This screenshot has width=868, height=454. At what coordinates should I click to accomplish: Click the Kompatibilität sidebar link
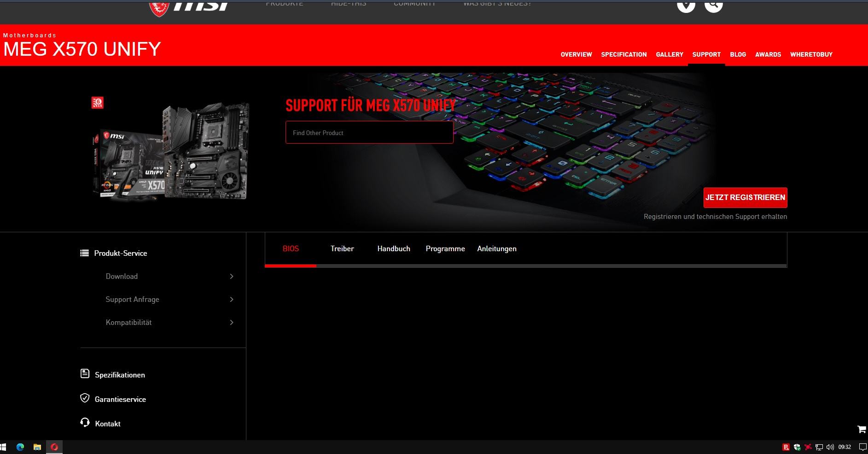(x=128, y=322)
